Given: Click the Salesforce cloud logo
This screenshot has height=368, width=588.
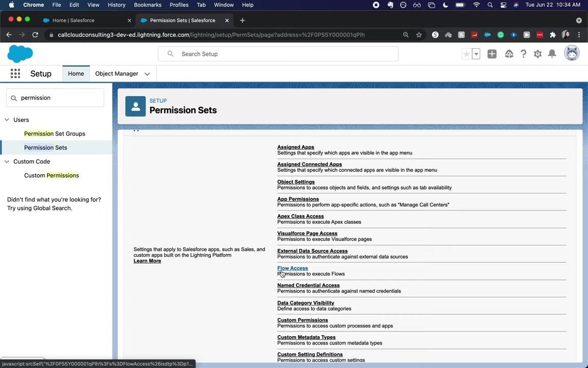Looking at the screenshot, I should (x=20, y=54).
